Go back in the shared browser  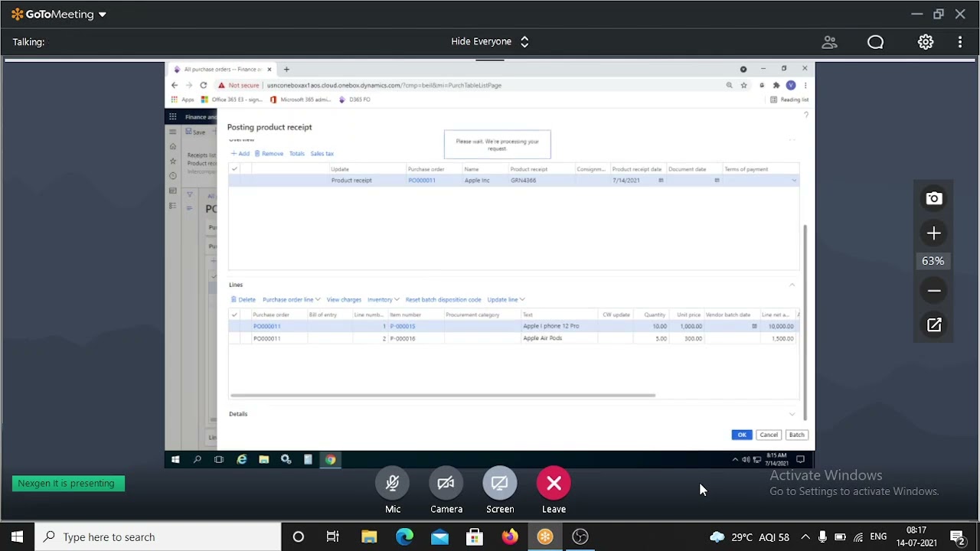175,85
